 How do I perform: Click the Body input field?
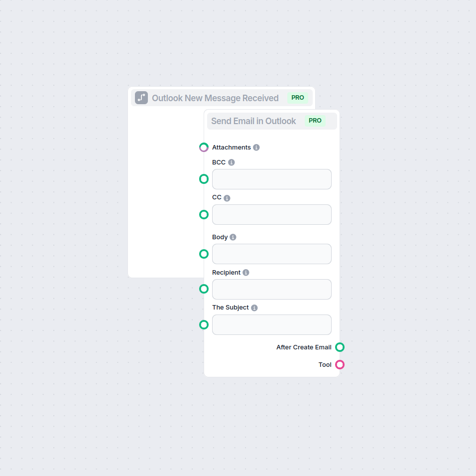point(271,254)
